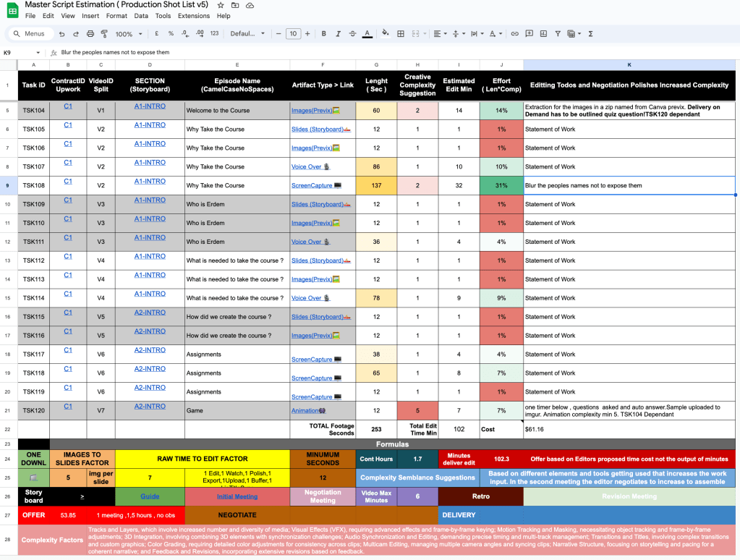740x560 pixels.
Task: Open the Images(Previx) link in row TSK104
Action: [315, 111]
